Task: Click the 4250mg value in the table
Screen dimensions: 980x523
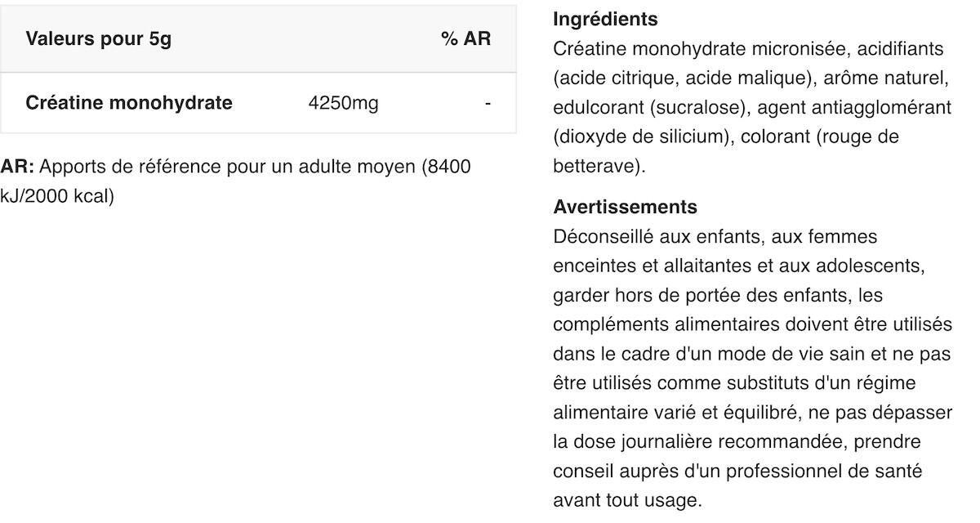Action: click(x=343, y=104)
